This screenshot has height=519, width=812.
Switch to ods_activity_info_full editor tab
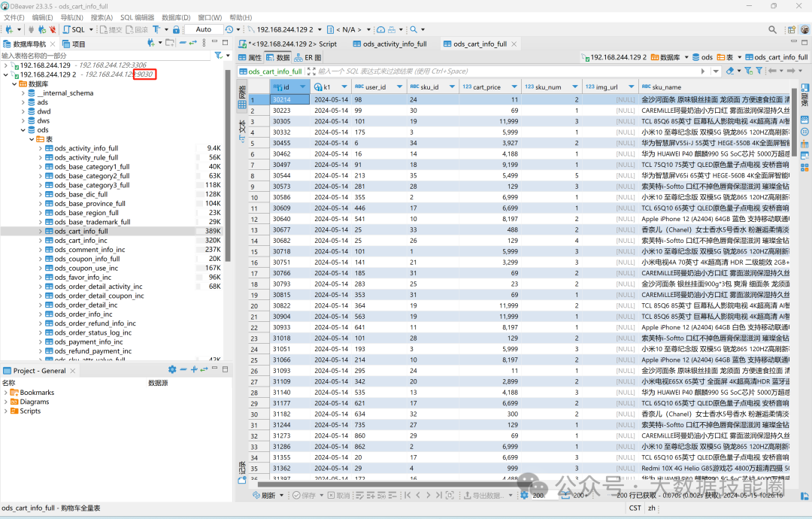point(389,44)
